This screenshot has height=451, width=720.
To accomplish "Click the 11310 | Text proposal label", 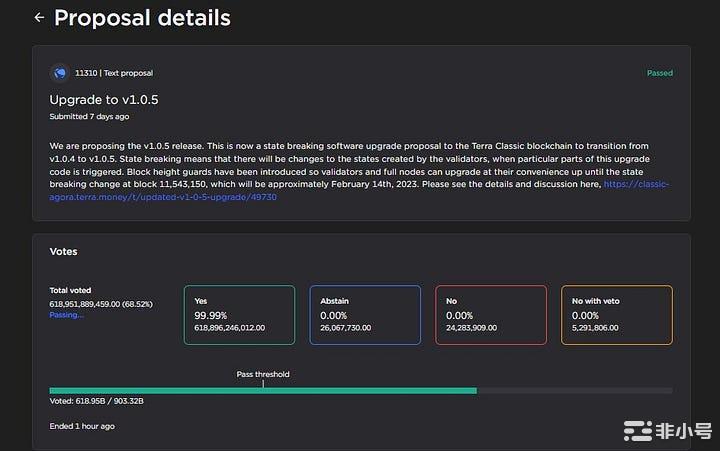I will 114,73.
